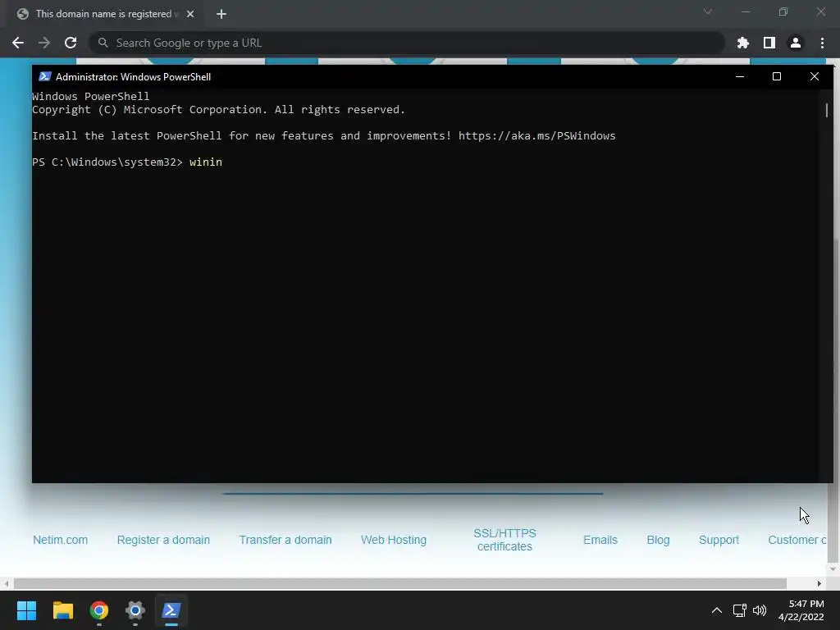840x630 pixels.
Task: Open the Settings gear app in taskbar
Action: 135,610
